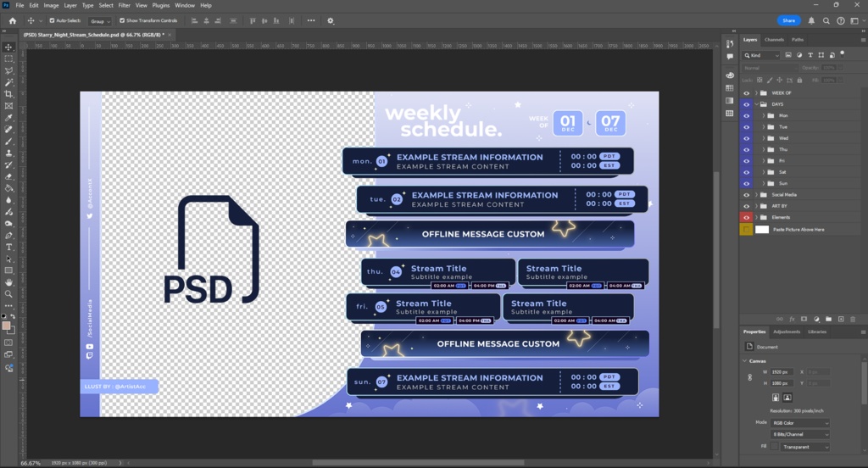This screenshot has width=868, height=468.
Task: Open the Filter menu
Action: 124,6
